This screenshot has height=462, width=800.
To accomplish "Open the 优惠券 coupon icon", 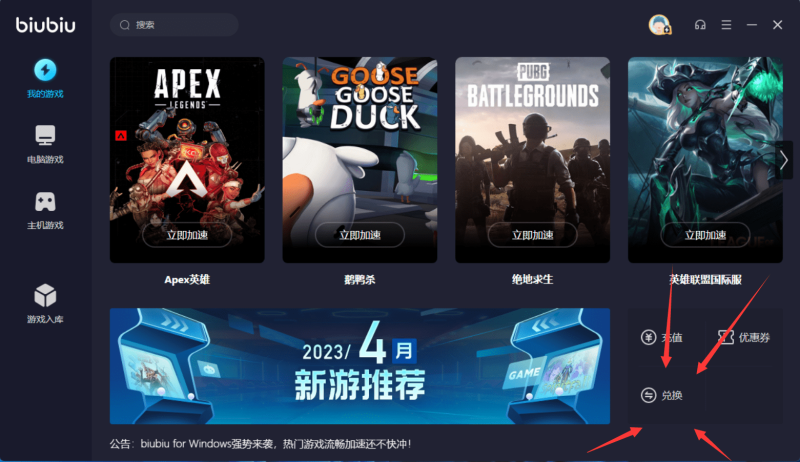I will point(726,337).
